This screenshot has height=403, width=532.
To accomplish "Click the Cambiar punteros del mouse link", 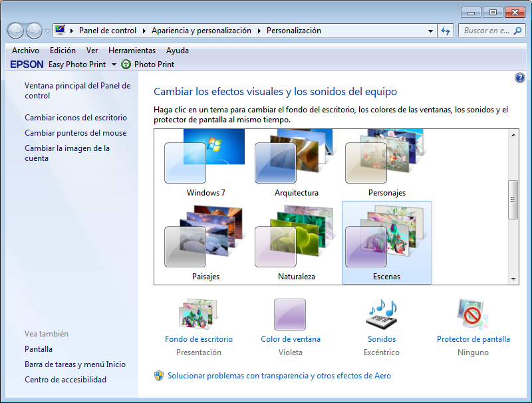I will click(75, 133).
